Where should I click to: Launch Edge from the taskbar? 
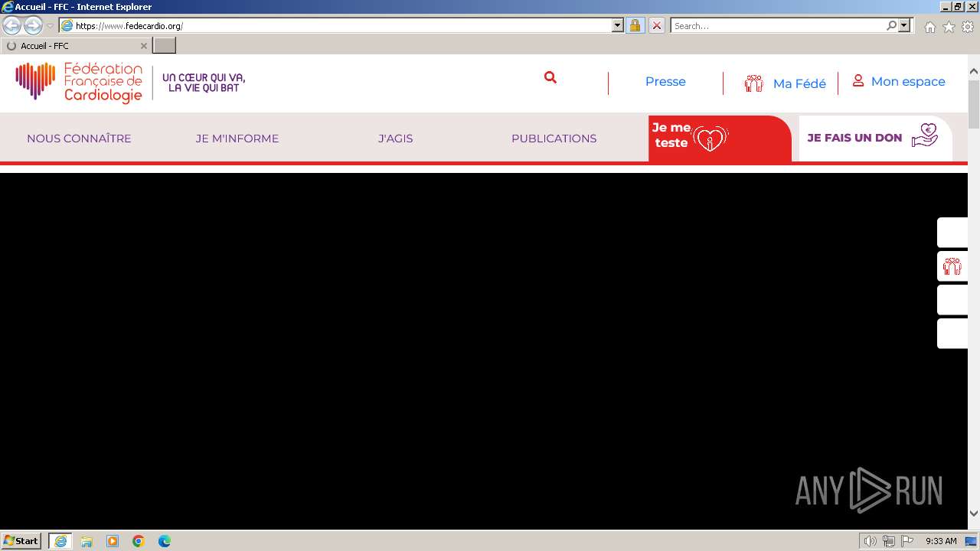165,541
